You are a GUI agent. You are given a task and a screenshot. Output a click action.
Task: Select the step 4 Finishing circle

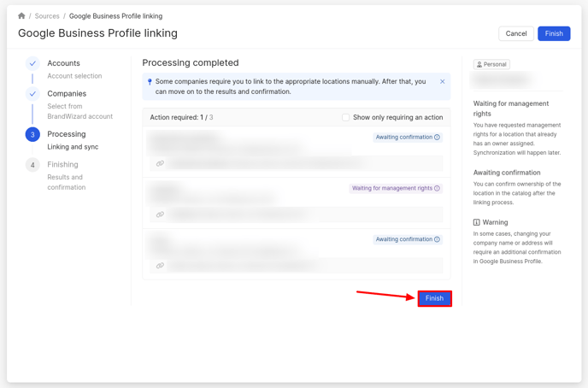32,165
